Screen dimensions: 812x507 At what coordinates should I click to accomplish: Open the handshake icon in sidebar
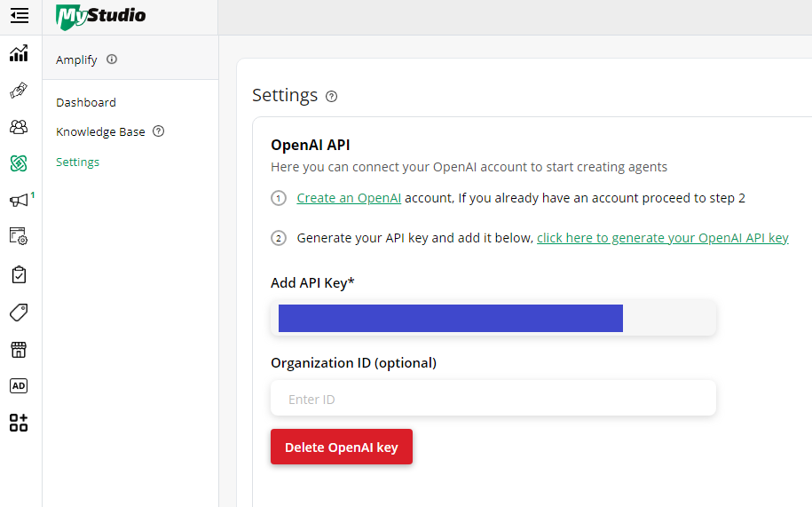point(19,90)
